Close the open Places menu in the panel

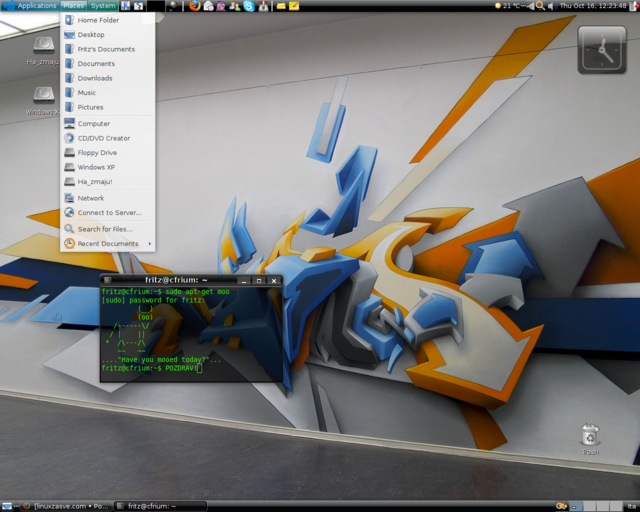pos(73,6)
